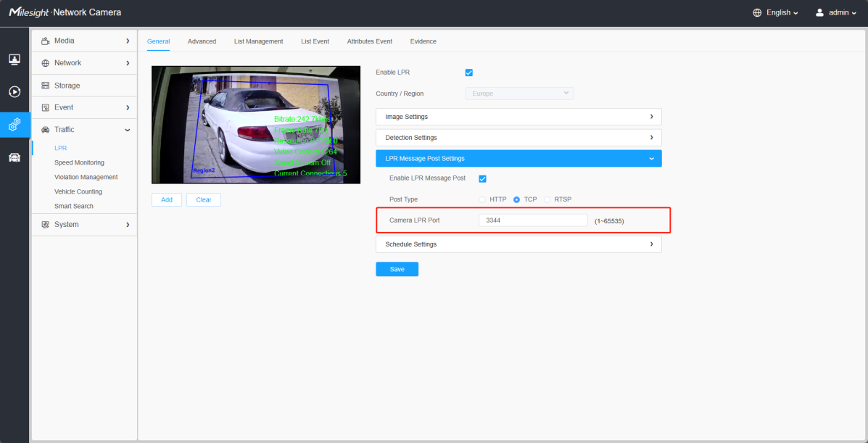Toggle Enable LPR Message Post checkbox
868x443 pixels.
click(x=482, y=178)
